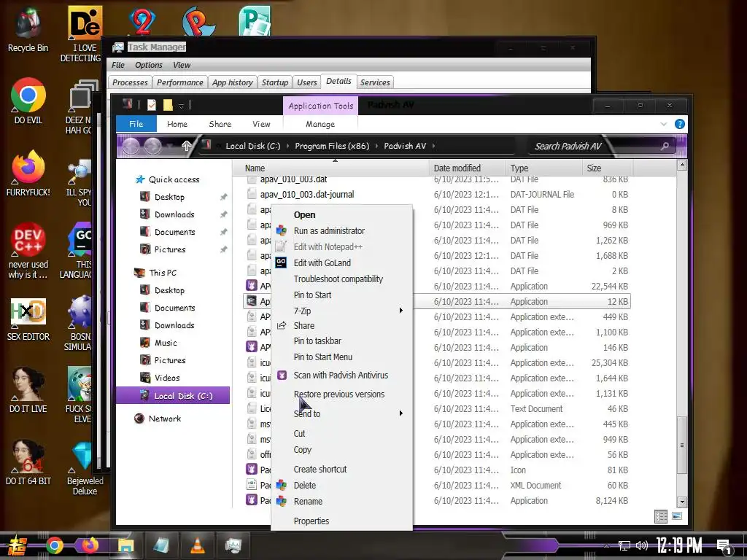
Task: Select the Firefox desktop shortcut
Action: point(28,174)
